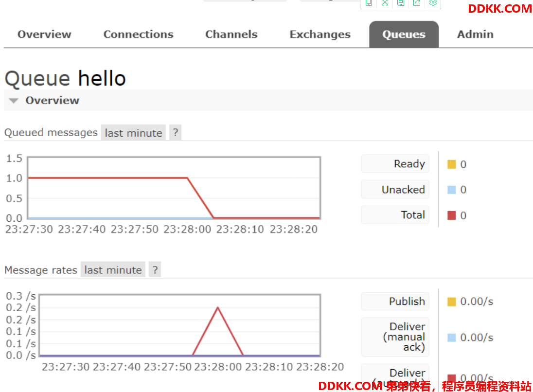Click the Publish legend label

tap(407, 302)
